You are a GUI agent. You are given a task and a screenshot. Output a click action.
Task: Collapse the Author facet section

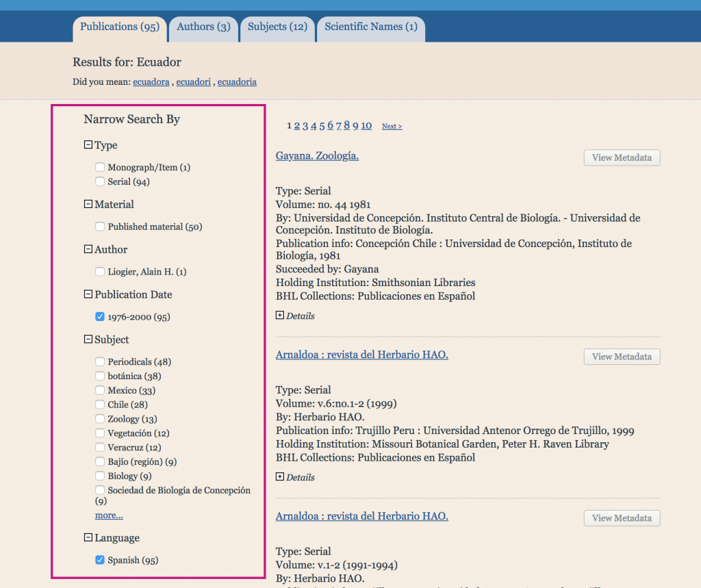[x=87, y=249]
